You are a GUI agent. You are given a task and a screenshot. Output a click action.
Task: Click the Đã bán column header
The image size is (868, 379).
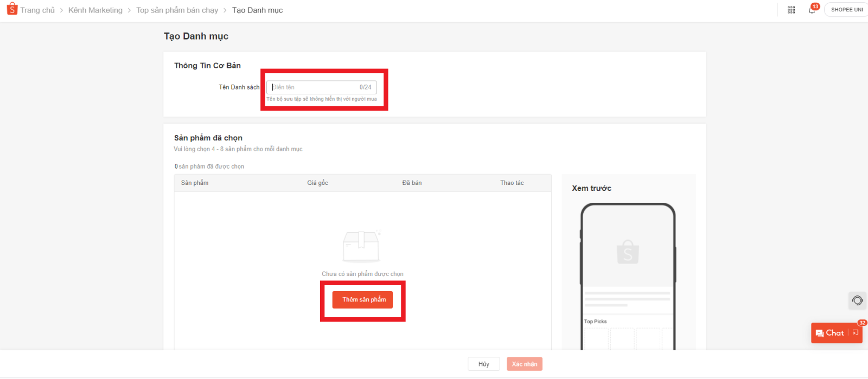pos(412,183)
